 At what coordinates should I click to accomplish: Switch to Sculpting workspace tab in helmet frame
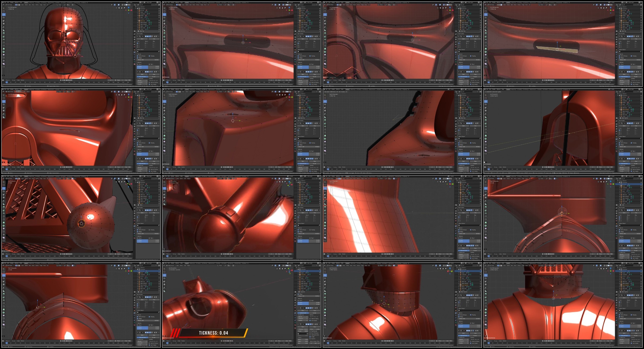point(37,3)
